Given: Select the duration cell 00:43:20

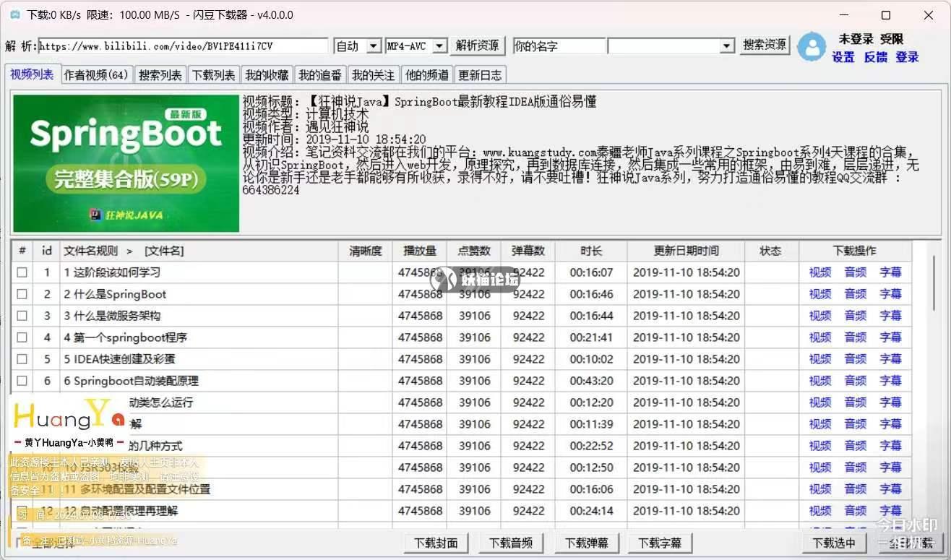Looking at the screenshot, I should click(x=591, y=381).
